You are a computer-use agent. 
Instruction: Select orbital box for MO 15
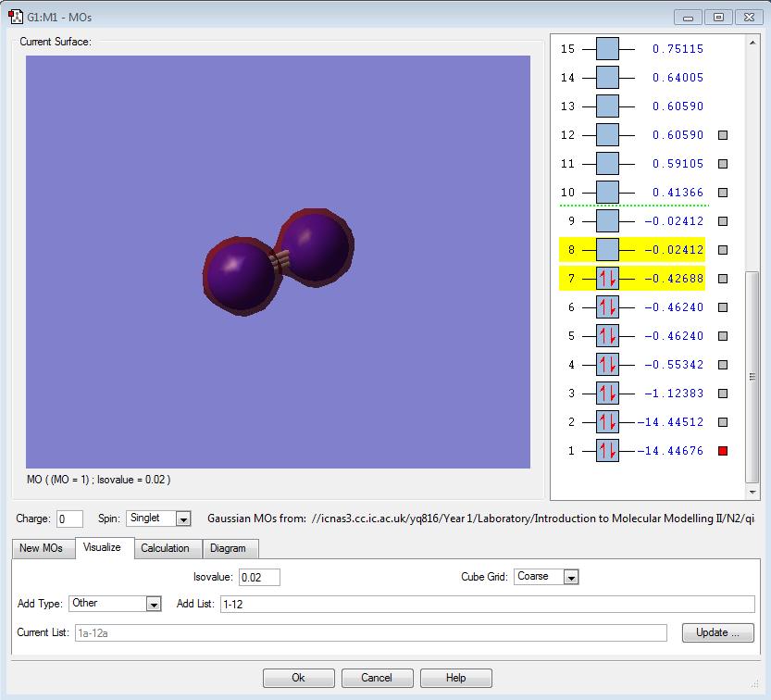[x=607, y=49]
